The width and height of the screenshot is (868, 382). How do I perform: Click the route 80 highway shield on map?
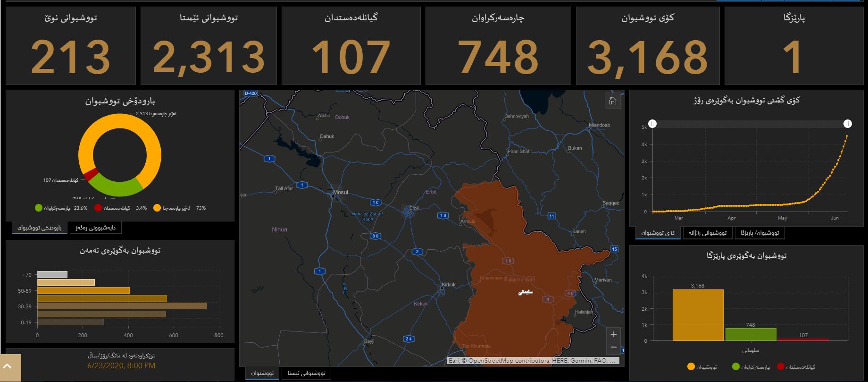click(x=376, y=236)
